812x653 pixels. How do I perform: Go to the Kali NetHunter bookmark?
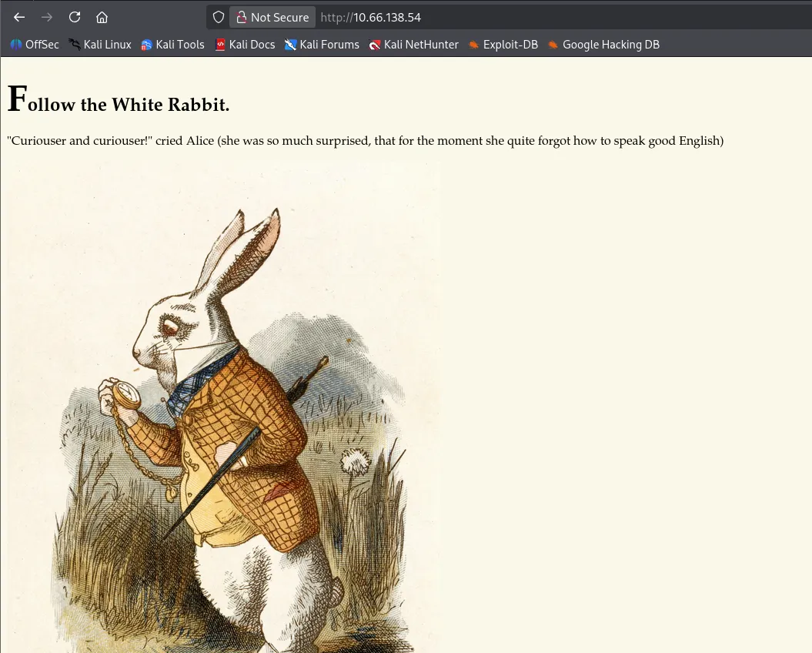click(x=413, y=45)
